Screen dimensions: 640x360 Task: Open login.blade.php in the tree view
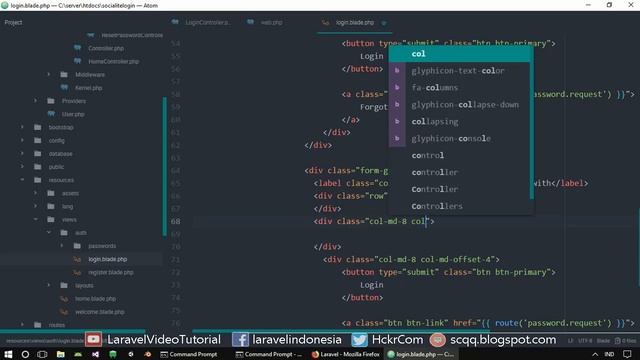pyautogui.click(x=107, y=259)
